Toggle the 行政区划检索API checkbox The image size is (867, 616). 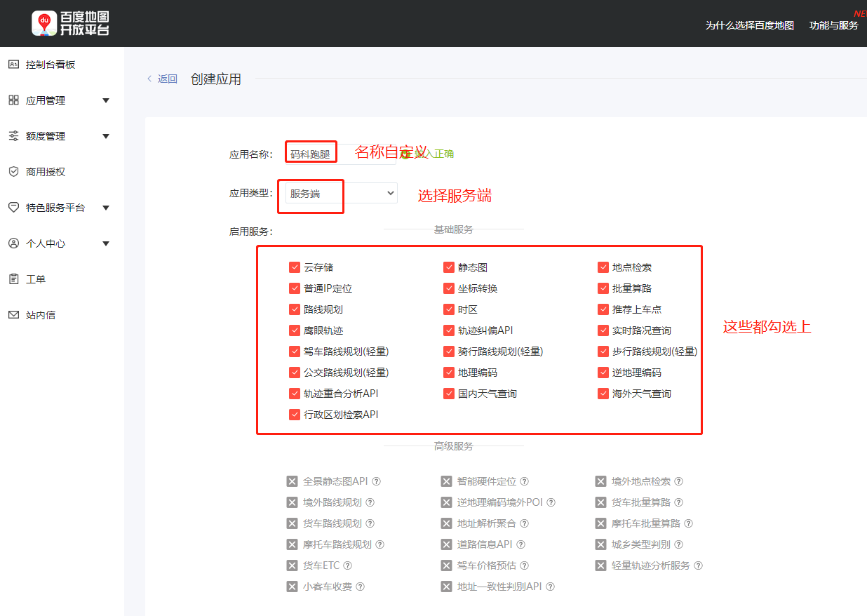(x=295, y=415)
